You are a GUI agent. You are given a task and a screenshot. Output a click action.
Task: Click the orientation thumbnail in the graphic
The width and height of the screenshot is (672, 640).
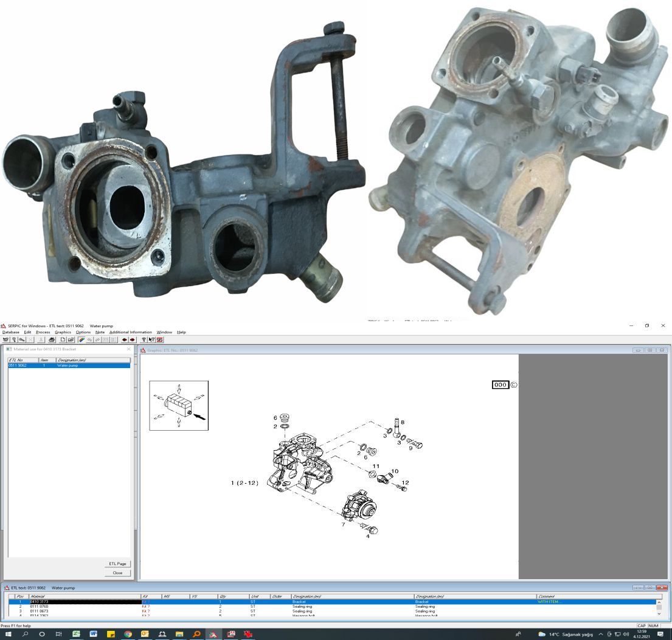(x=179, y=405)
